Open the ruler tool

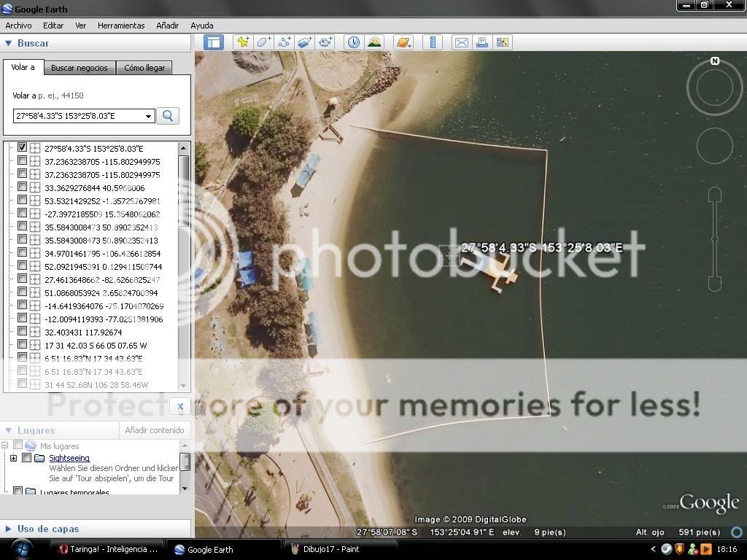click(433, 42)
